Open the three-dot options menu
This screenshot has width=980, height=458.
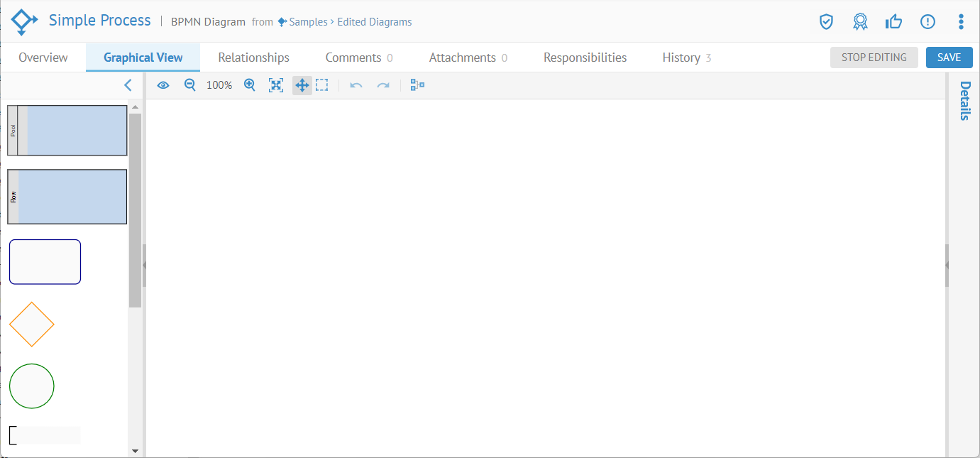pos(961,21)
